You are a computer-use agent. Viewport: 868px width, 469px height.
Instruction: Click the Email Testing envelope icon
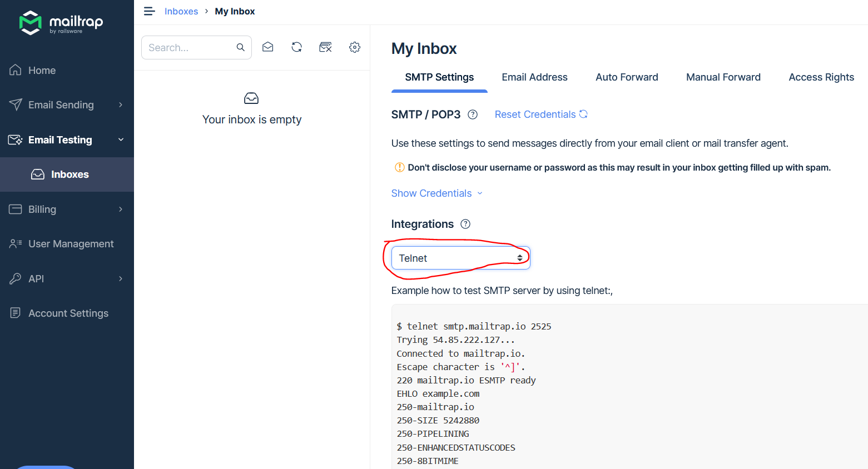point(16,139)
